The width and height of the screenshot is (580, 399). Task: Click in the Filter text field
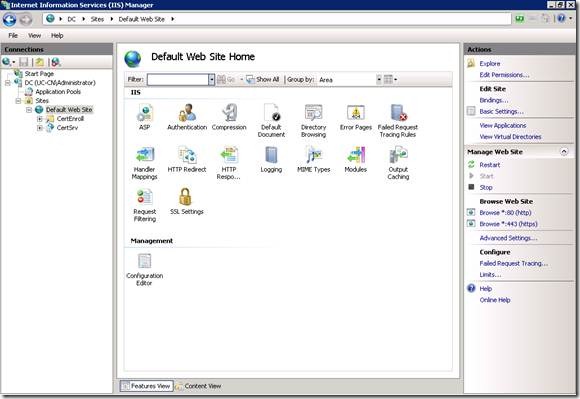178,80
